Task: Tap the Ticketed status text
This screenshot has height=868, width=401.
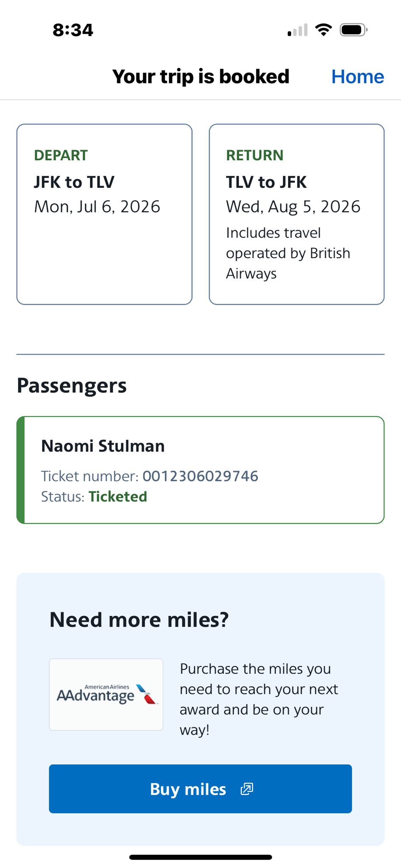Action: pos(118,496)
